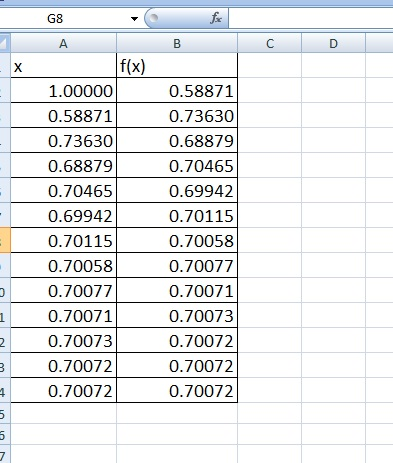Select column D header
The image size is (393, 463).
point(333,44)
